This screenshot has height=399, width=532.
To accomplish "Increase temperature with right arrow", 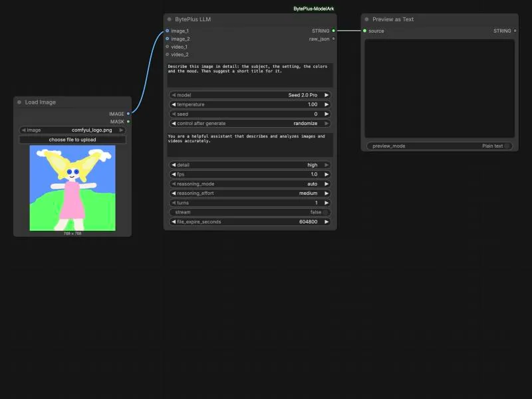I will pos(327,104).
